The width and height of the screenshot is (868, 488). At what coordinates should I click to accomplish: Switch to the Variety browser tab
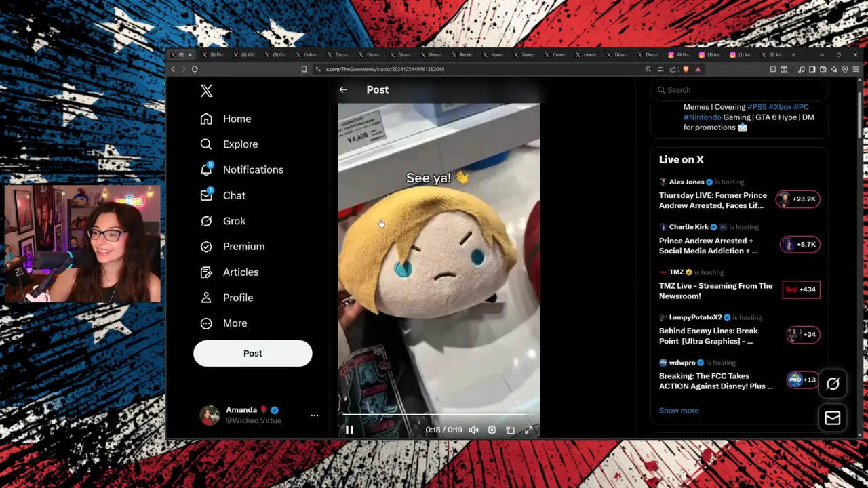coord(524,55)
